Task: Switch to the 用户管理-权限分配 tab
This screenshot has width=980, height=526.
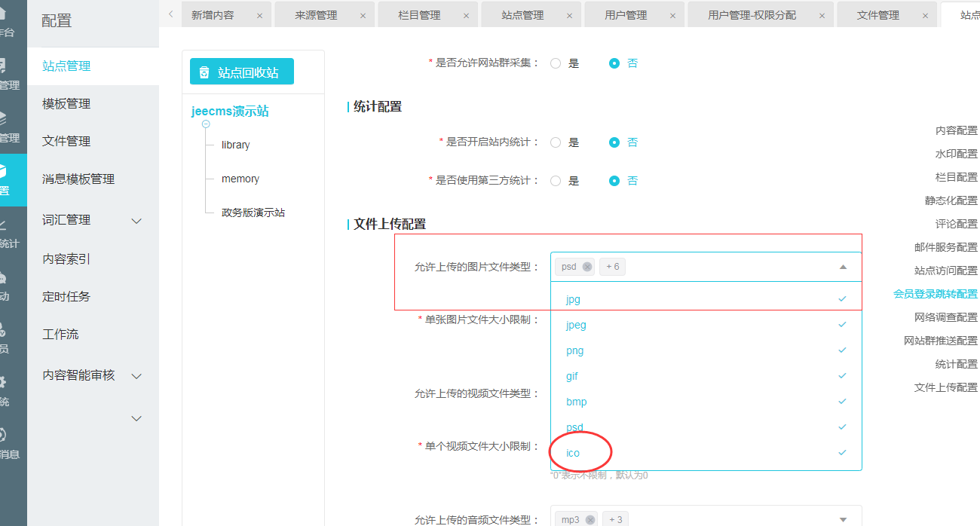Action: (x=752, y=15)
